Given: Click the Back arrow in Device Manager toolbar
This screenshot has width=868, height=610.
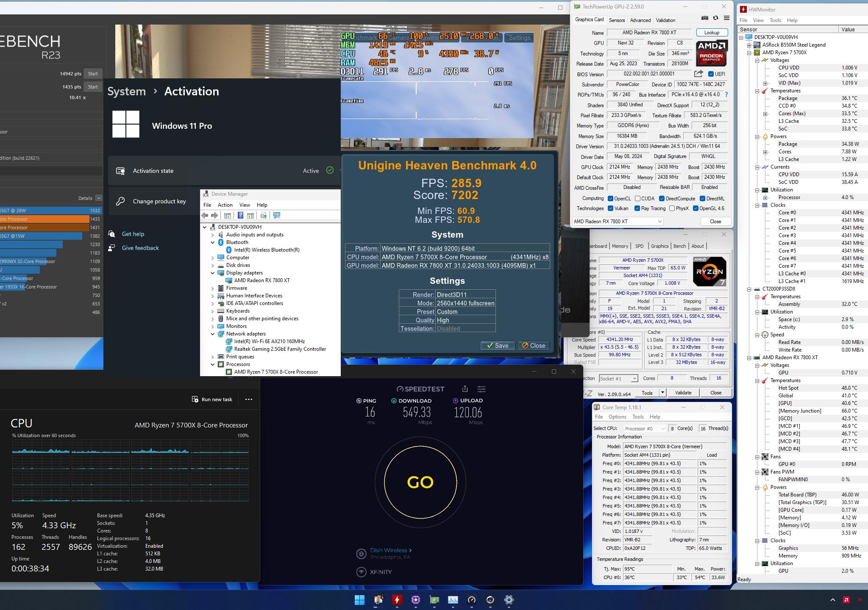Looking at the screenshot, I should click(x=205, y=216).
